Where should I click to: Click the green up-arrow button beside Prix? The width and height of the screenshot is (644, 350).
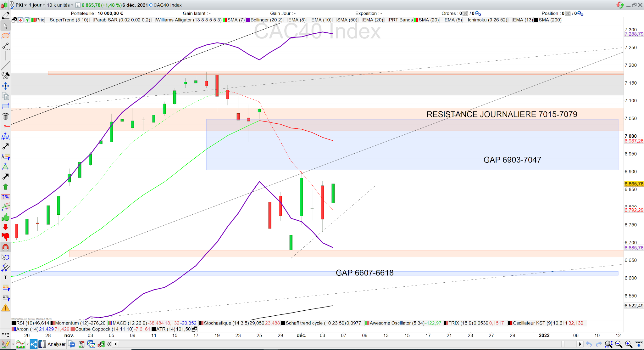point(27,20)
